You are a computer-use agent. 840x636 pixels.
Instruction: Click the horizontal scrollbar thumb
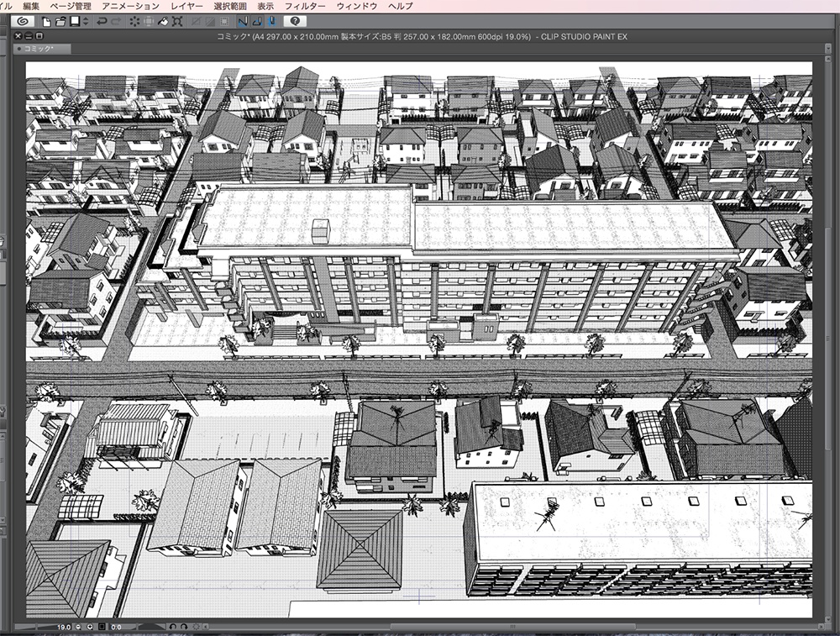click(512, 627)
